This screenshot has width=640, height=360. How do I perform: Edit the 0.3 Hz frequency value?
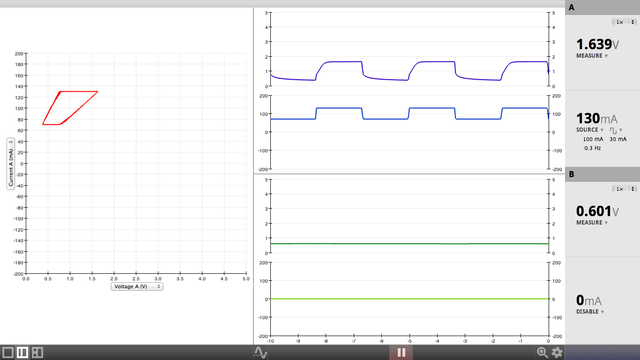click(x=592, y=148)
